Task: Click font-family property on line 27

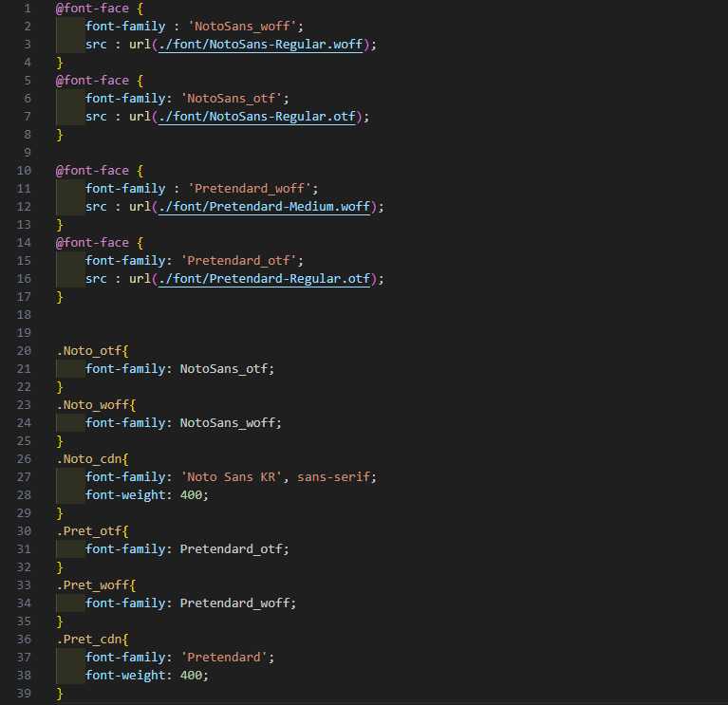Action: tap(125, 477)
